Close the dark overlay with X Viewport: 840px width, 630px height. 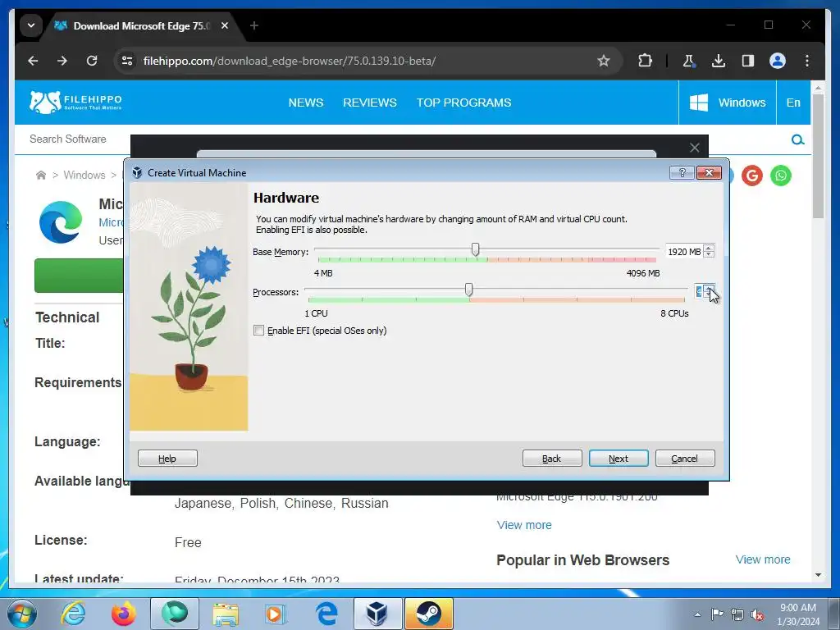[694, 148]
